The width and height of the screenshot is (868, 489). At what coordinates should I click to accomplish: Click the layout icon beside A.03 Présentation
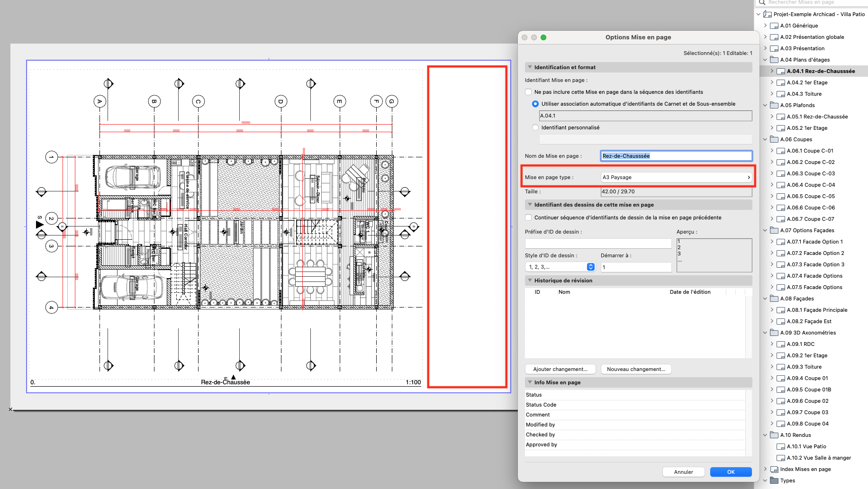(x=774, y=48)
